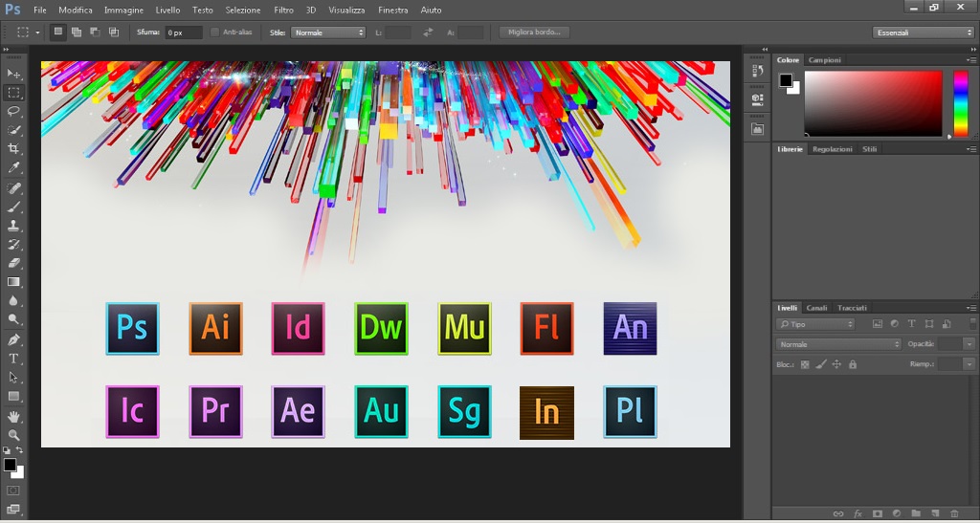The image size is (980, 523).
Task: Select the Eyedropper tool
Action: [x=13, y=167]
